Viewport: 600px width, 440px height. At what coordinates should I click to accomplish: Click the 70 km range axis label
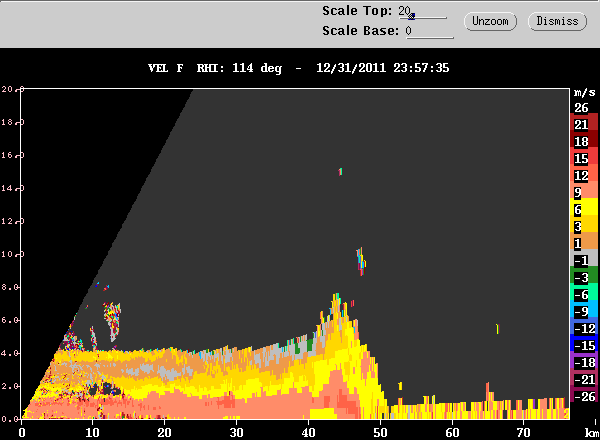(523, 432)
